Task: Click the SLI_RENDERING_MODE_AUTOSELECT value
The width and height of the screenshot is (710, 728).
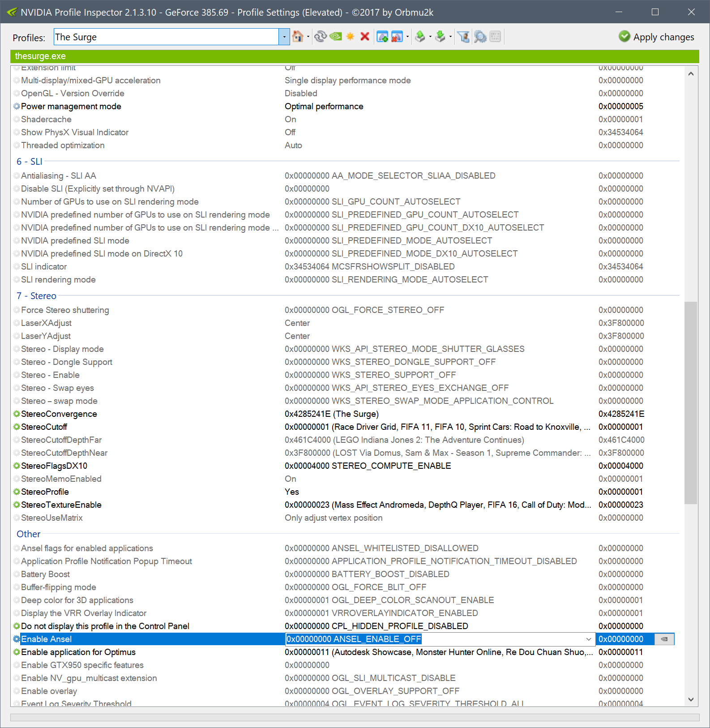Action: pyautogui.click(x=387, y=279)
